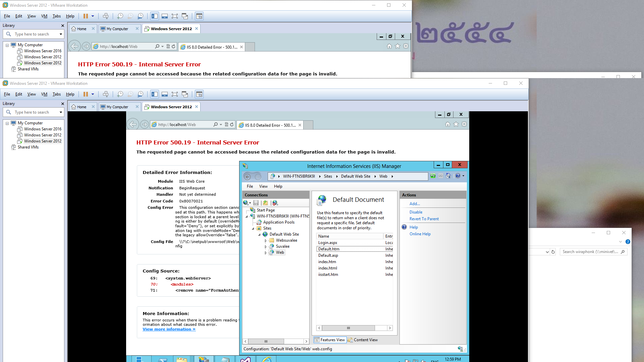Toggle thumbnail bar view in front VMware toolbar
The width and height of the screenshot is (644, 362).
point(165,94)
